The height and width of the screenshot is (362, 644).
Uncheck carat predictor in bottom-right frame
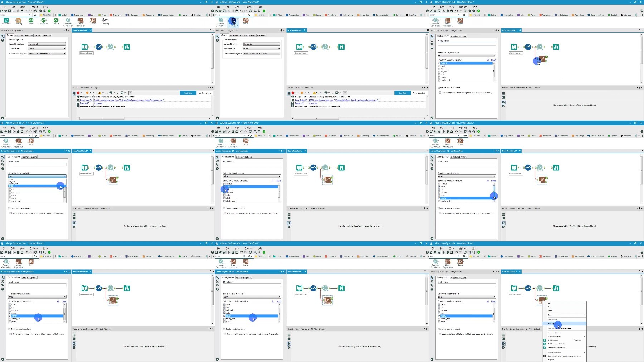439,305
